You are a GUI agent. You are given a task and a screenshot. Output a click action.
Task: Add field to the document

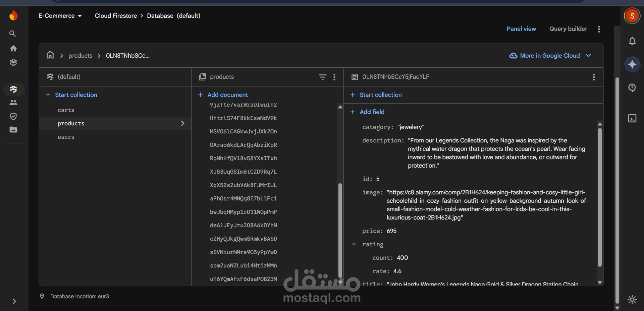(367, 112)
